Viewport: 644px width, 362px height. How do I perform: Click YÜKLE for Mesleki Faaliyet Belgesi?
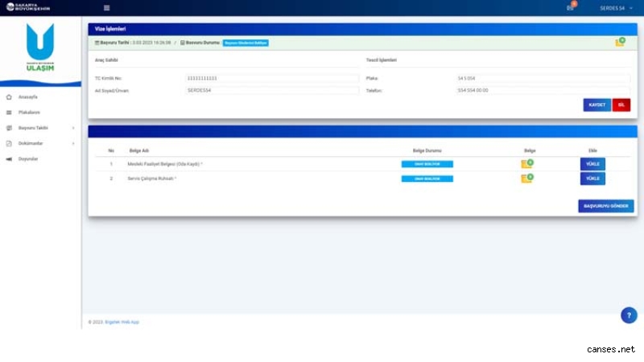(592, 164)
